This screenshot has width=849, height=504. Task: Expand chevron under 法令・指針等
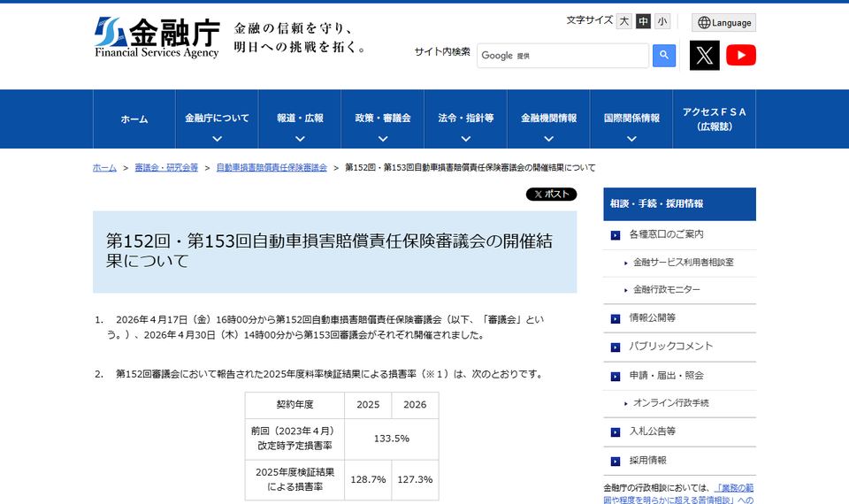pyautogui.click(x=466, y=139)
